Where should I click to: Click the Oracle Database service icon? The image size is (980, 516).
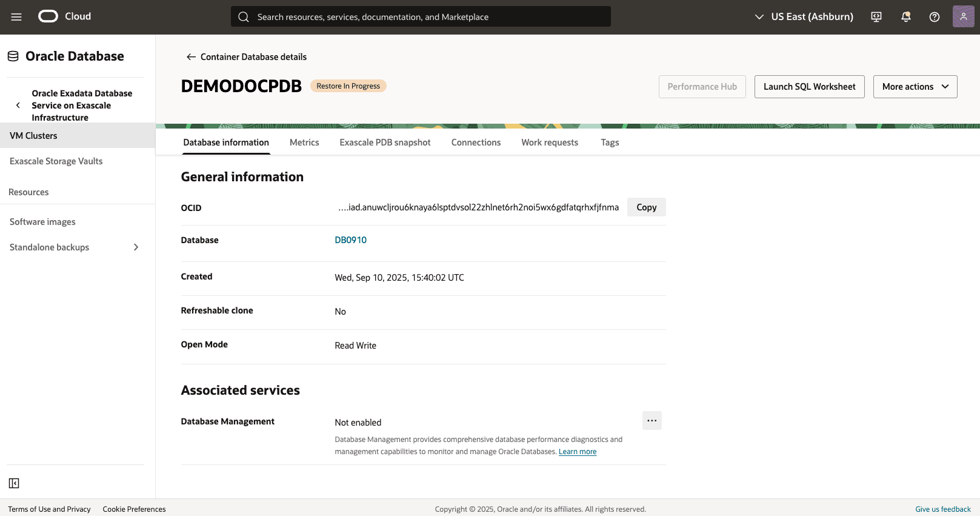point(13,56)
